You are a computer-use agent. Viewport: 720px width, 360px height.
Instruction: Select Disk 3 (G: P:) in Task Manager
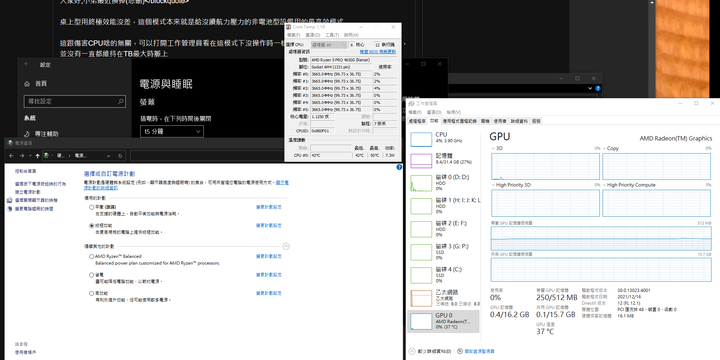444,252
